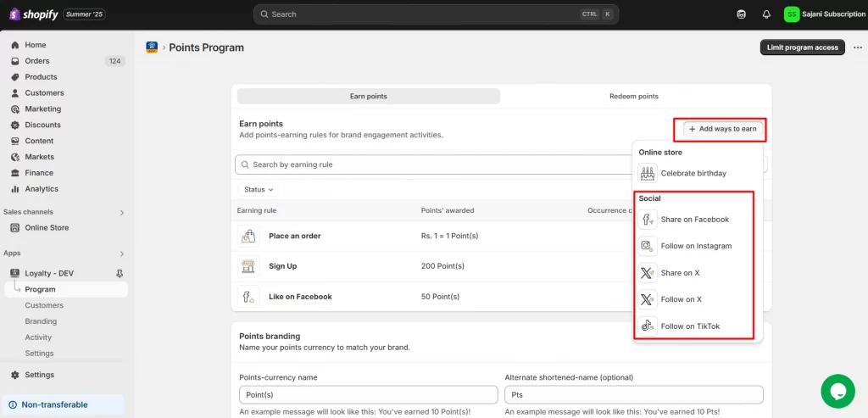Open the Place an order rule
The image size is (868, 418).
pos(294,236)
